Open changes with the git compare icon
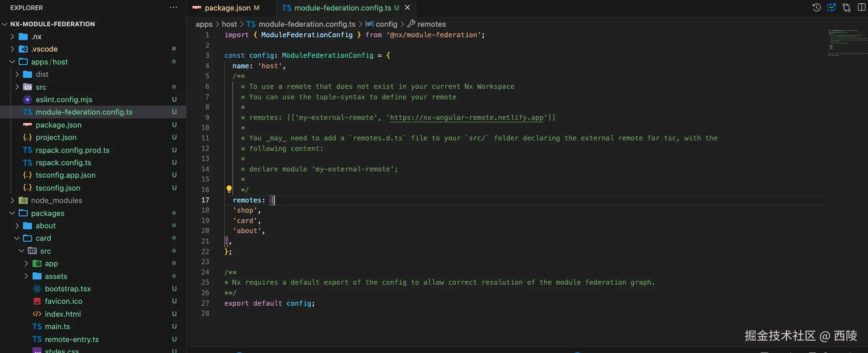Screen dimensions: 868x353 pyautogui.click(x=846, y=8)
